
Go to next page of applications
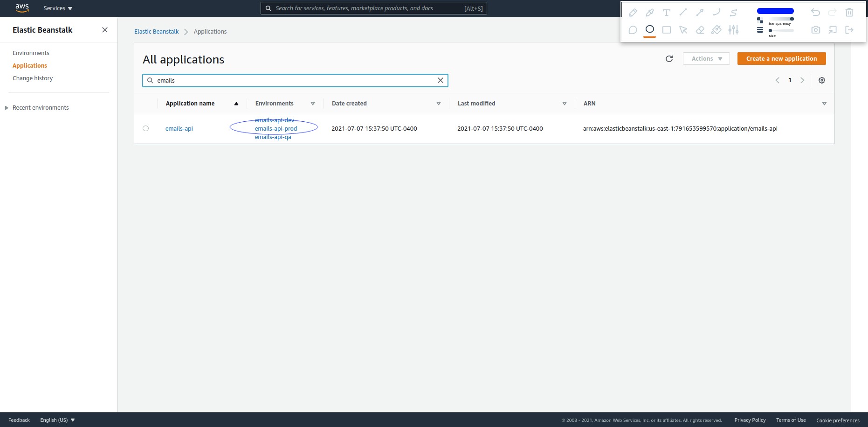point(802,80)
